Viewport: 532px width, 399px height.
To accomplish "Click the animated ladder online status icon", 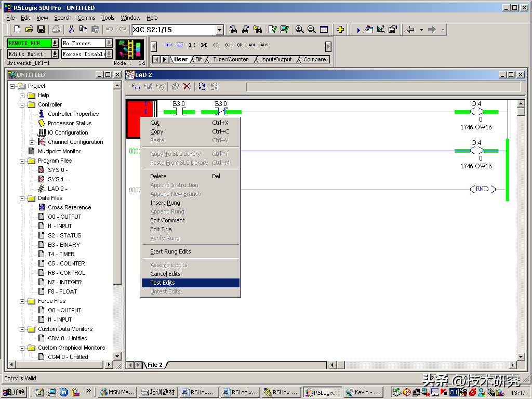I will click(x=129, y=49).
